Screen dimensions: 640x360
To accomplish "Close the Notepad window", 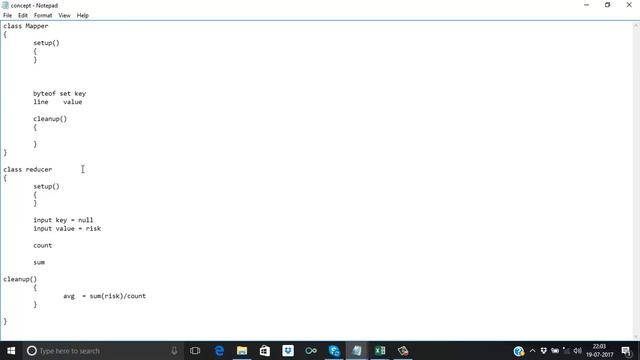I will click(629, 5).
